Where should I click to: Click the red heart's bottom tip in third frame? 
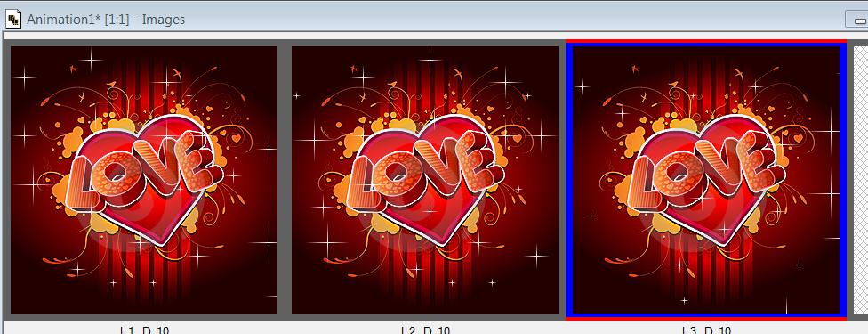pyautogui.click(x=722, y=242)
